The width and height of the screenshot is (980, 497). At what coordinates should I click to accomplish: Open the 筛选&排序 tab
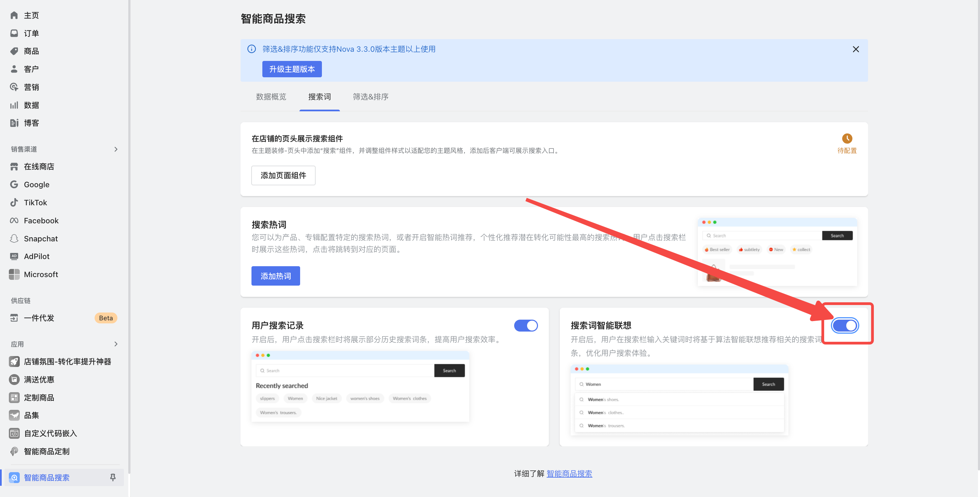click(371, 97)
